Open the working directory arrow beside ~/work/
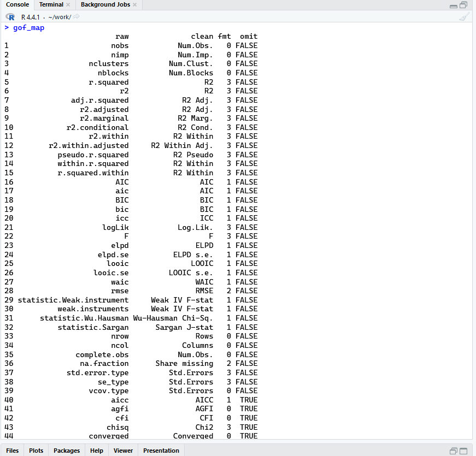476x456 pixels. [x=77, y=17]
